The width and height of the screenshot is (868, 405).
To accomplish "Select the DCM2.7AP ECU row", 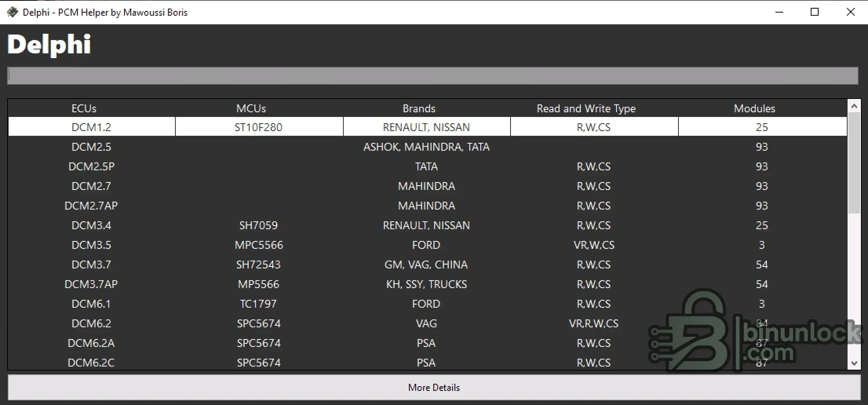I will pyautogui.click(x=427, y=206).
